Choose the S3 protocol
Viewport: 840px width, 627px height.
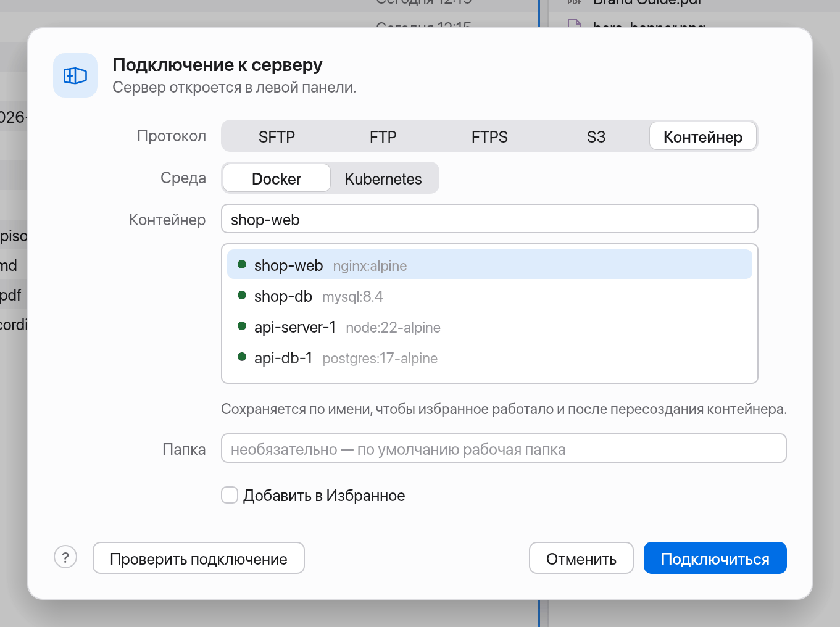[596, 136]
